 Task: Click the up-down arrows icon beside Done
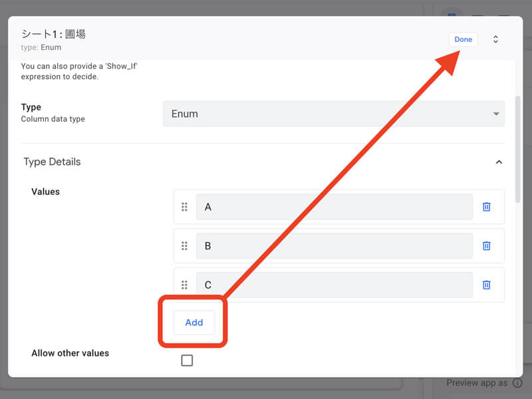(495, 39)
